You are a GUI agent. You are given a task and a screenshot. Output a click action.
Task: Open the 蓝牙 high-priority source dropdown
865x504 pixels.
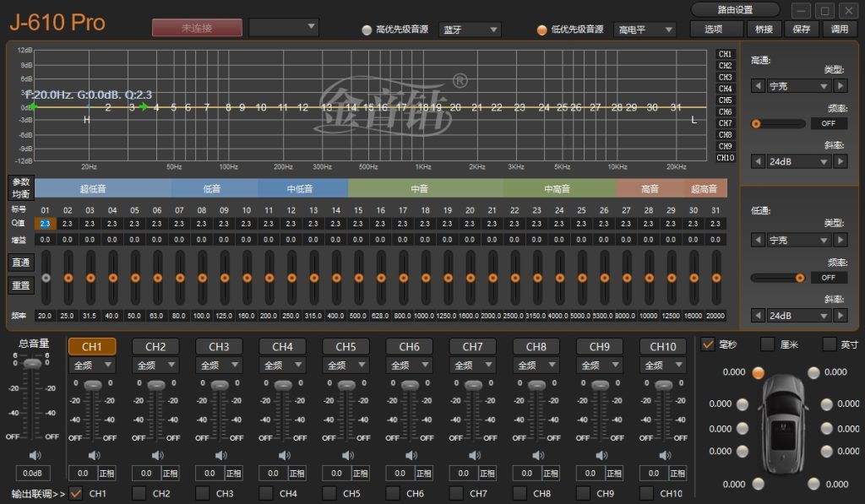click(x=470, y=30)
